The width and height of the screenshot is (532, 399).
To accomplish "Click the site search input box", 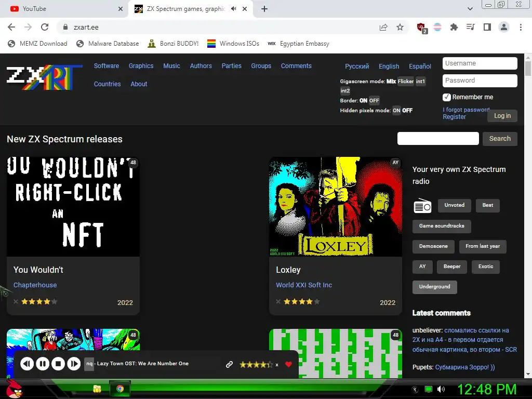I will [438, 138].
